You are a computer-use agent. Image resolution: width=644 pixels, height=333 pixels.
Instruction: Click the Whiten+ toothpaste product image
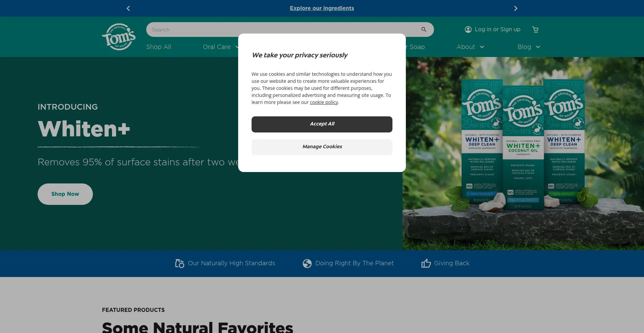(x=523, y=154)
